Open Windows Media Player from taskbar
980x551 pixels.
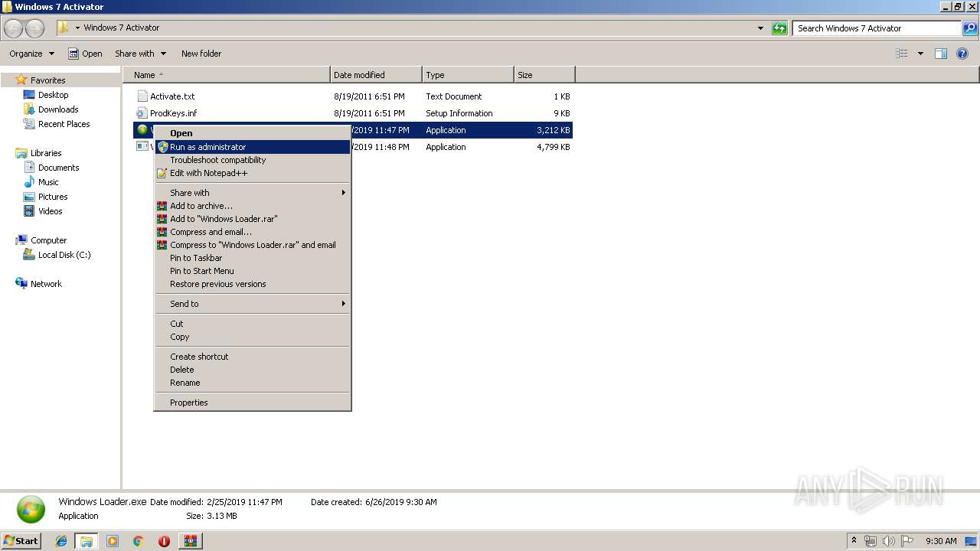click(x=113, y=541)
